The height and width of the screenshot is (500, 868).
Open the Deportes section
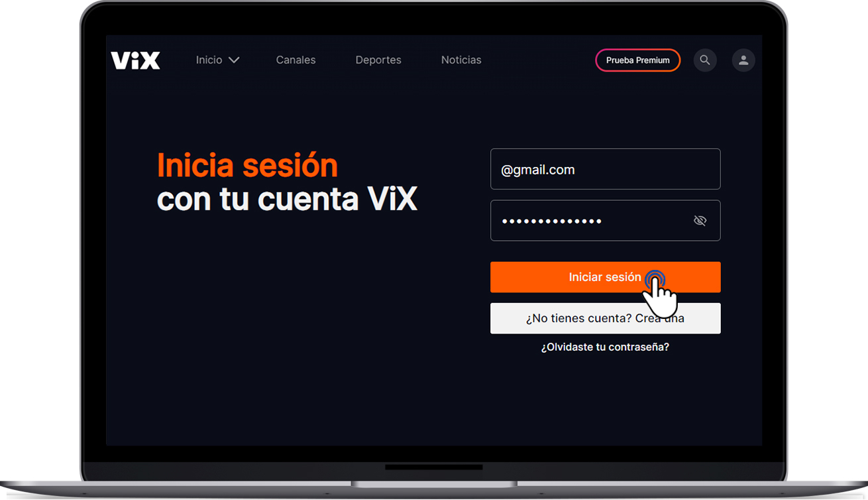(x=378, y=60)
